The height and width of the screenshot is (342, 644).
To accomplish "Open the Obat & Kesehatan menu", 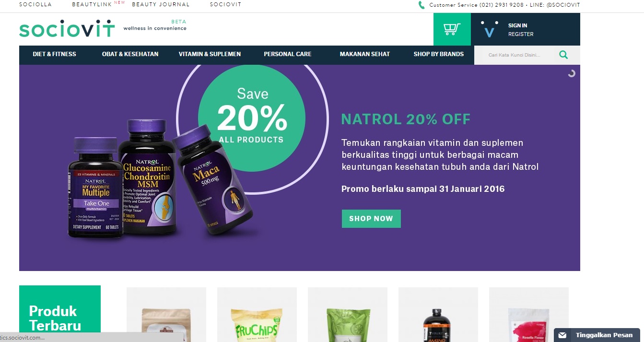I will click(x=130, y=54).
